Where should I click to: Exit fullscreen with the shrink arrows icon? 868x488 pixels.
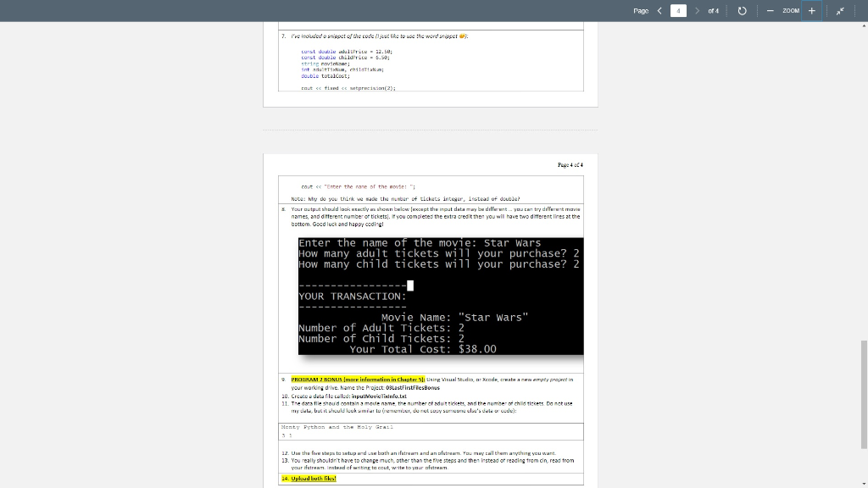(x=839, y=11)
